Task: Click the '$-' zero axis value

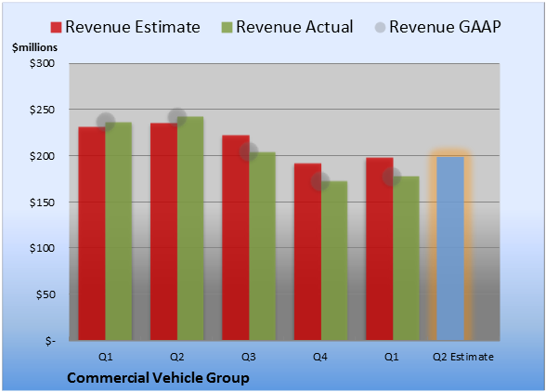Action: tap(50, 340)
